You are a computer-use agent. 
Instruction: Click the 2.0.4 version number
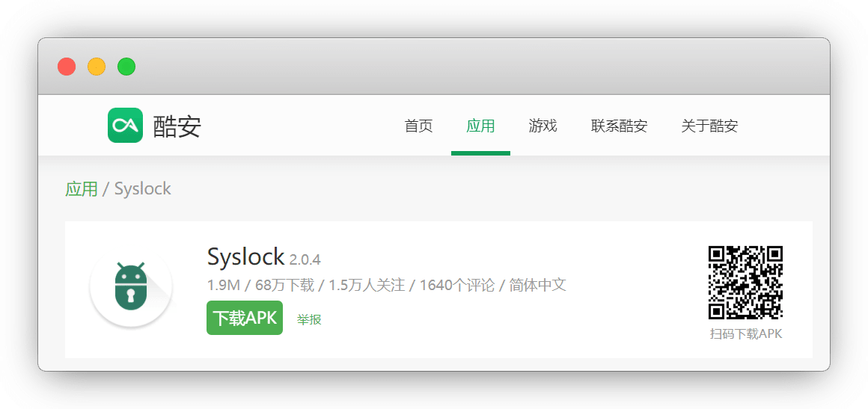click(x=305, y=259)
